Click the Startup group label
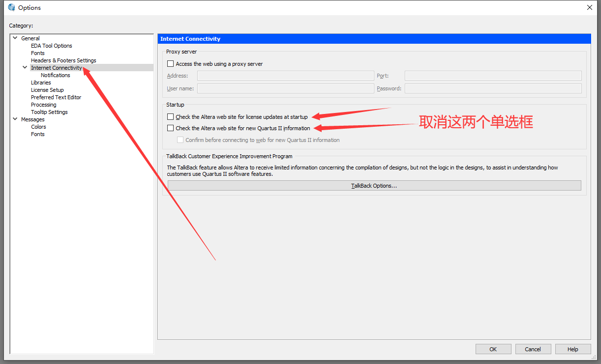This screenshot has height=364, width=601. point(175,105)
